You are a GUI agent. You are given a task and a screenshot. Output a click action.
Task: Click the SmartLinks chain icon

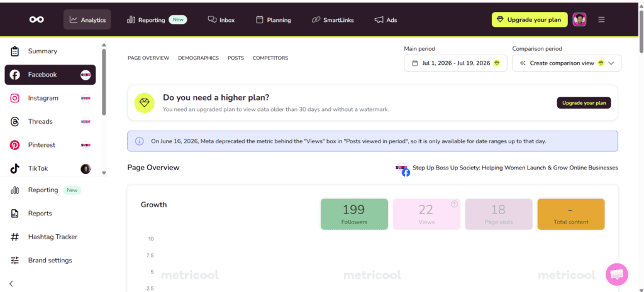click(x=316, y=19)
